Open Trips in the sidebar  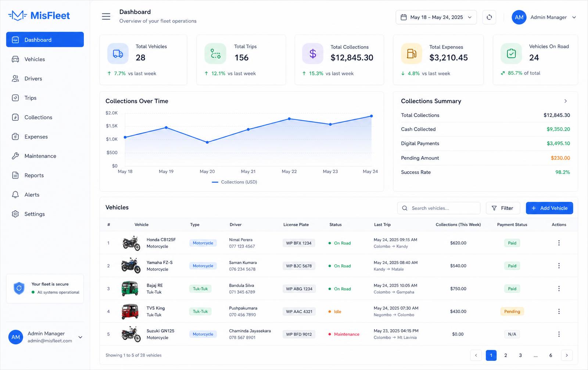tap(45, 98)
